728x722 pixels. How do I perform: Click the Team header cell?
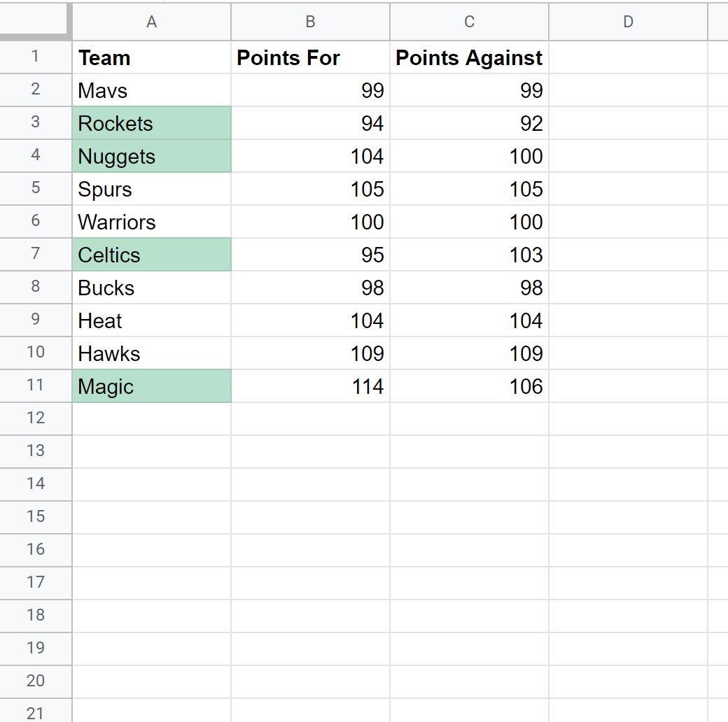click(151, 57)
